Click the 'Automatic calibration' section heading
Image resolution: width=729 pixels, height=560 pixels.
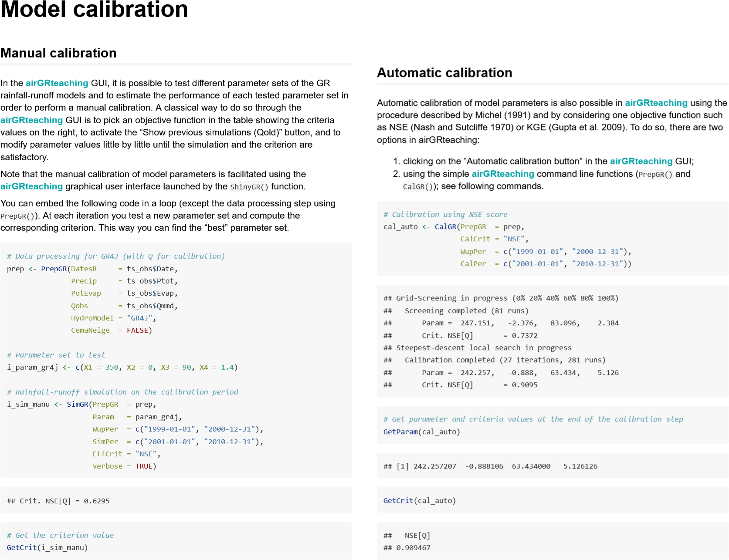tap(444, 73)
